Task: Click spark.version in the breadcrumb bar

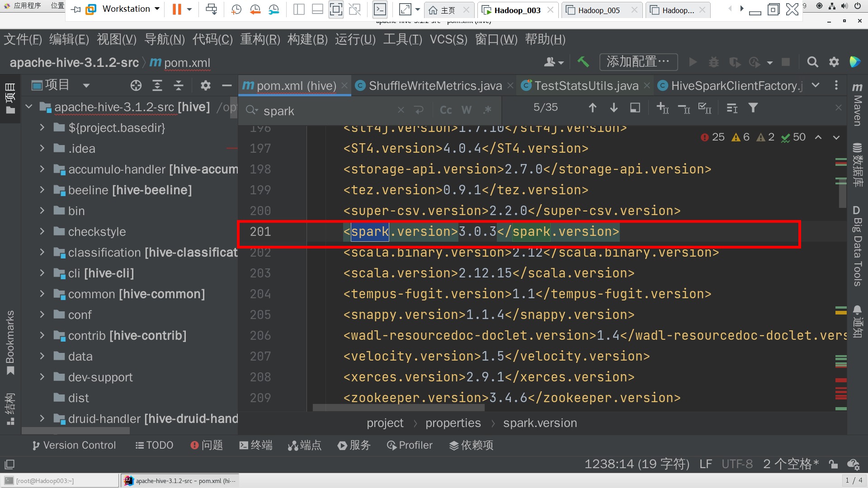Action: [x=540, y=423]
